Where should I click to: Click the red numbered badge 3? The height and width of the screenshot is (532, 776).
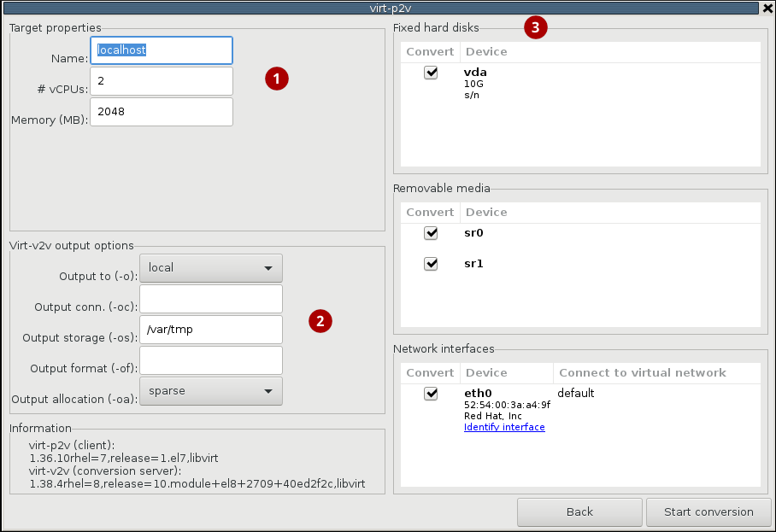[x=536, y=27]
